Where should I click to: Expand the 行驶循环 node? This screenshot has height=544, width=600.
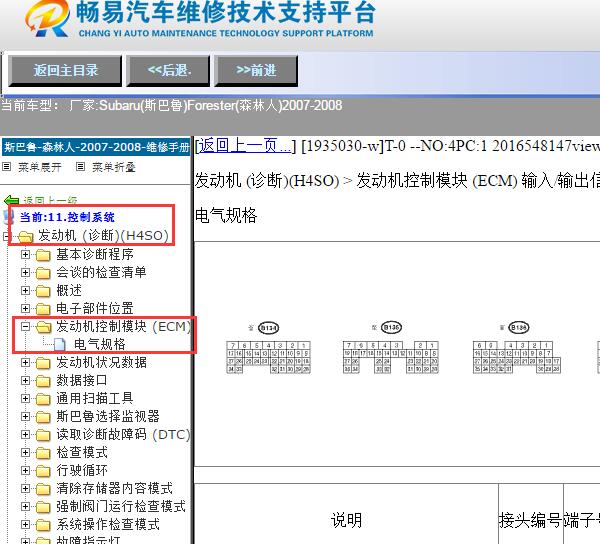point(25,470)
